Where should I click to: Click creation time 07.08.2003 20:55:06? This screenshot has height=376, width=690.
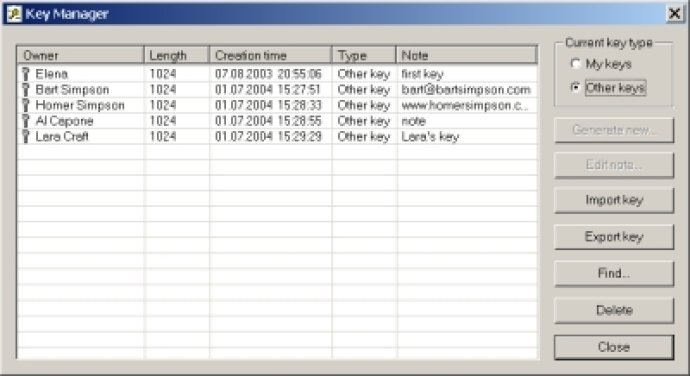click(x=268, y=74)
